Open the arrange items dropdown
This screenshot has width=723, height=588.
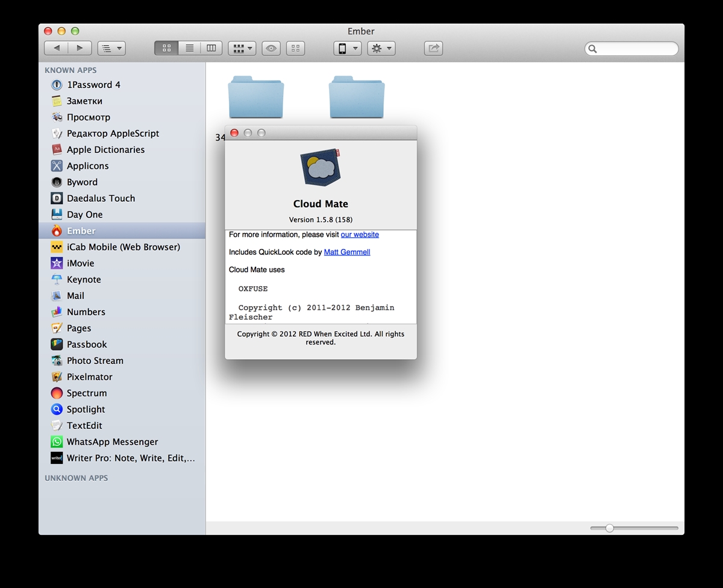point(242,48)
